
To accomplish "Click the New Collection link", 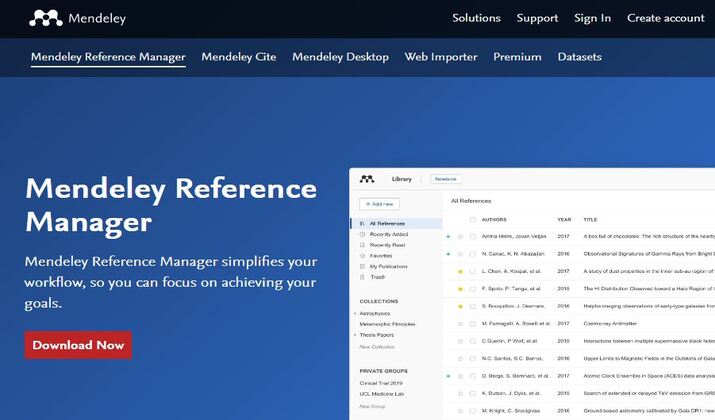I will coord(377,347).
